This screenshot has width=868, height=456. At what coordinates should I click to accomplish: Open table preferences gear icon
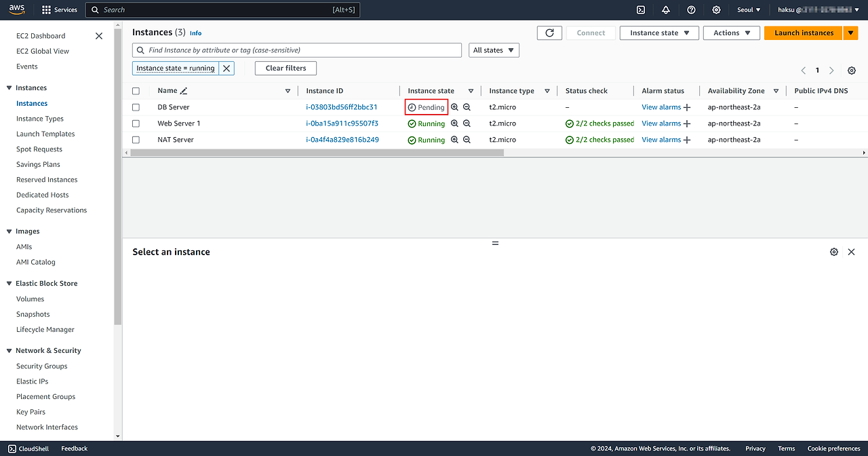(852, 71)
